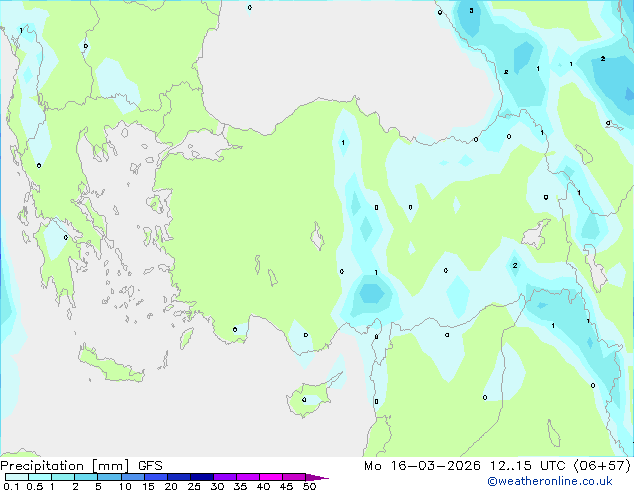Click the legend swatch between 0.1 and 0.5

click(x=17, y=477)
